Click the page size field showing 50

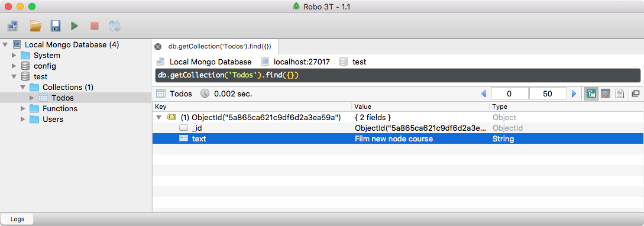548,93
